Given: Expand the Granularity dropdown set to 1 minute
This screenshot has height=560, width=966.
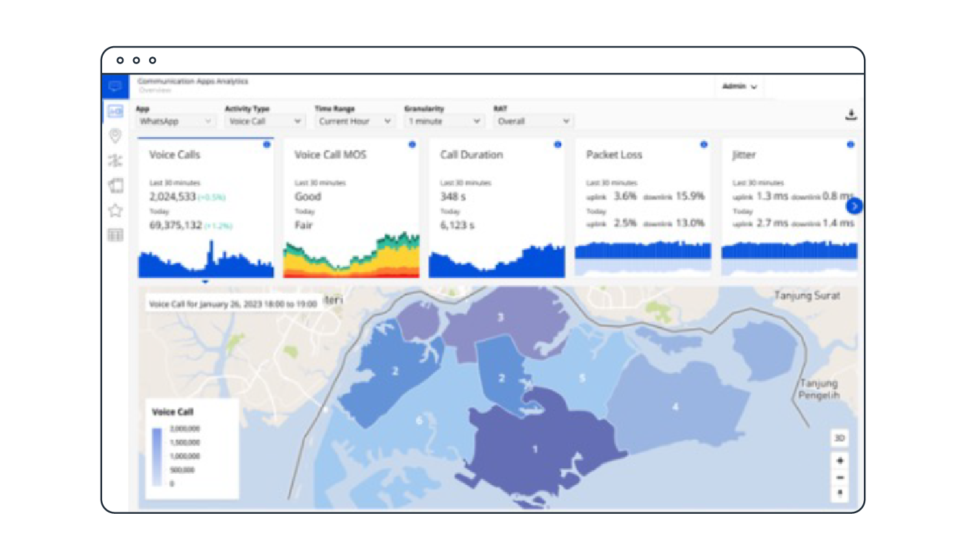Looking at the screenshot, I should click(444, 121).
